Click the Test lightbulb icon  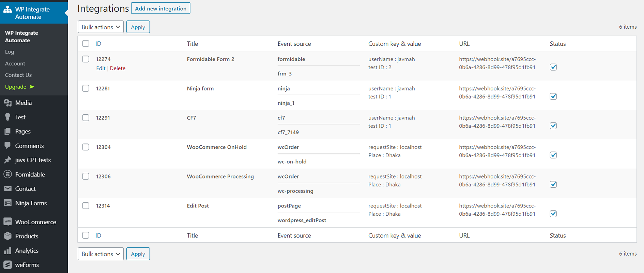pyautogui.click(x=7, y=117)
